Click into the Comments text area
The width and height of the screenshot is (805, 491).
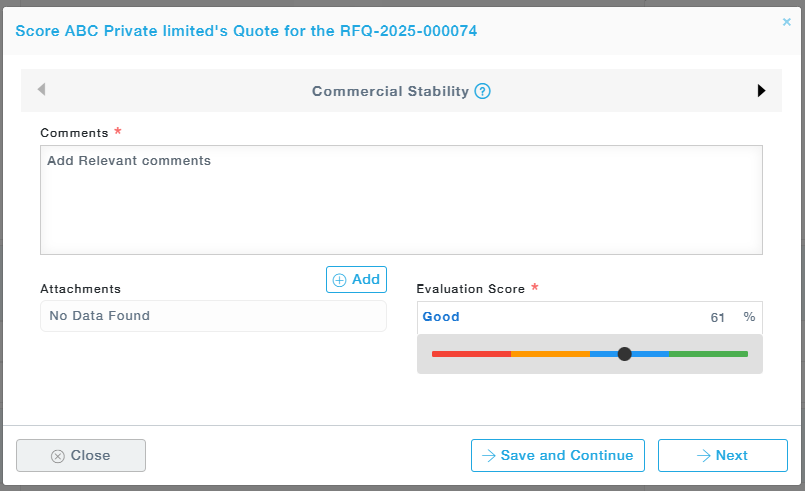(x=401, y=200)
